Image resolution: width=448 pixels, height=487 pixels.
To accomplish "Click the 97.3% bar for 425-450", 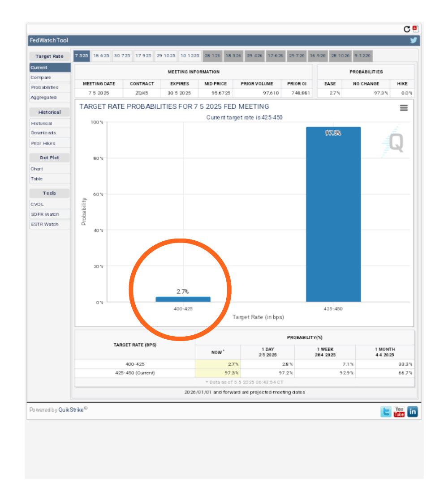I will 333,215.
